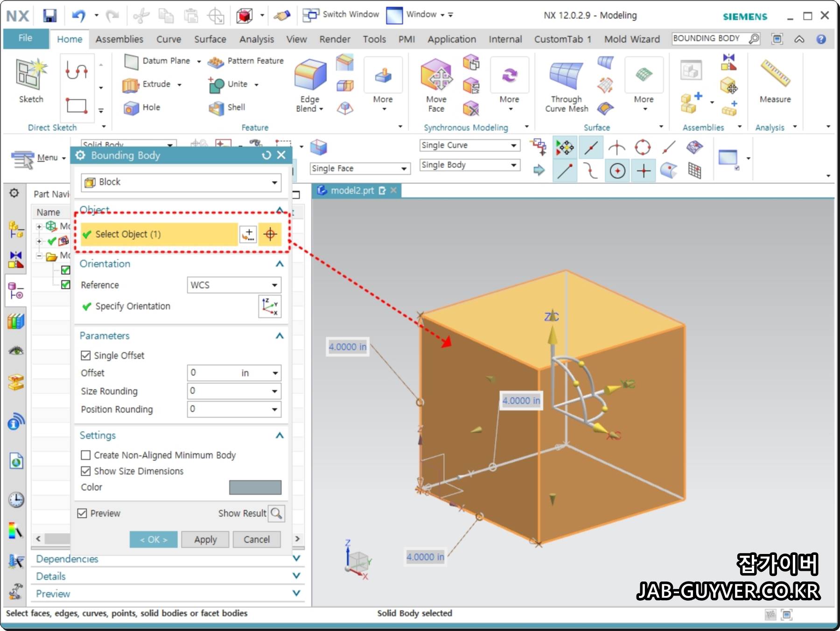
Task: Open the help question mark icon
Action: (x=821, y=39)
